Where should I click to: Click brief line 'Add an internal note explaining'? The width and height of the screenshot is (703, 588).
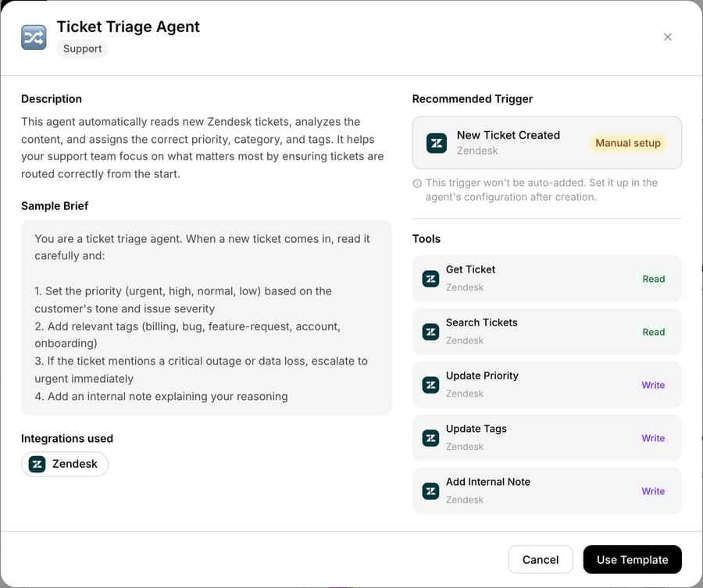tap(162, 396)
